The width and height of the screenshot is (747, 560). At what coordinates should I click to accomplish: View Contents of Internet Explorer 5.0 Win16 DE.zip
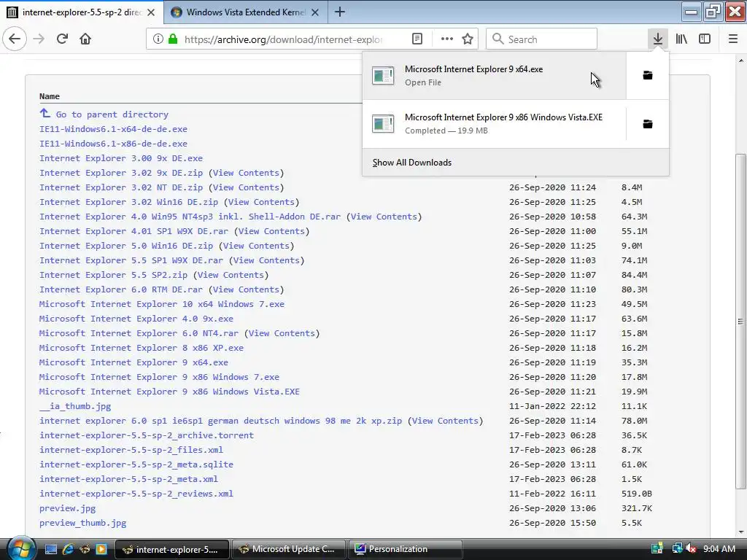256,246
